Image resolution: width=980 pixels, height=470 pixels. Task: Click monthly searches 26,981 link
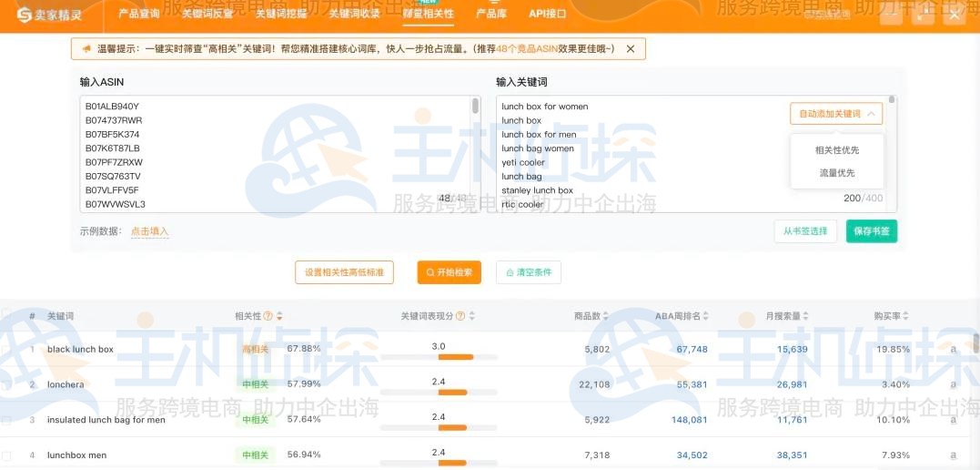(x=792, y=384)
